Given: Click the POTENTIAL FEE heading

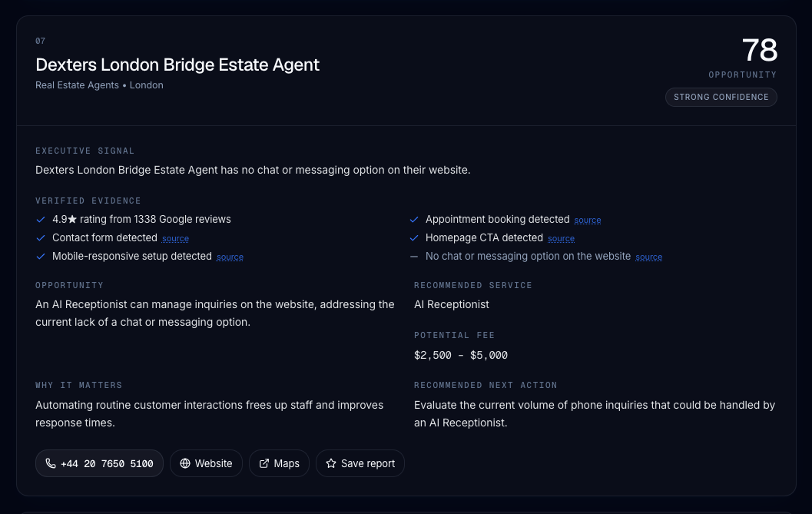Looking at the screenshot, I should coord(455,335).
